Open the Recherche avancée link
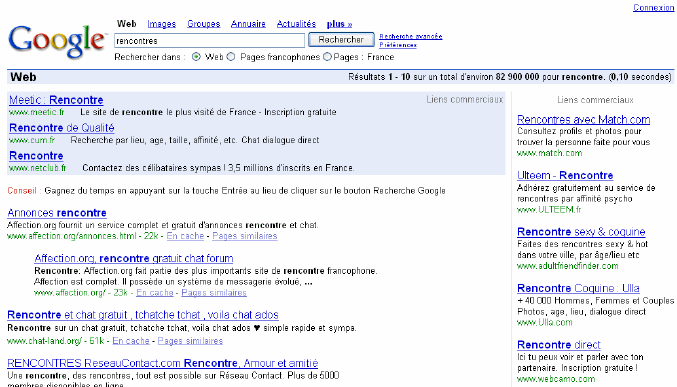The image size is (677, 387). 411,36
